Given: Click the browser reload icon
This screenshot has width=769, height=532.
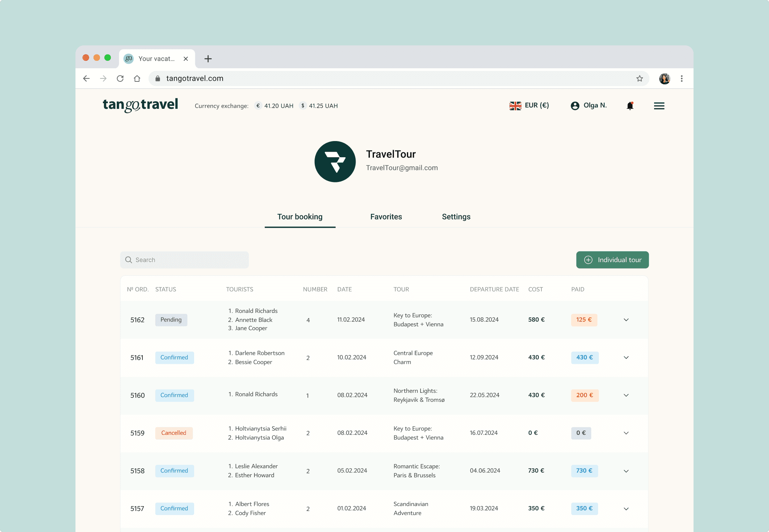Looking at the screenshot, I should (x=120, y=78).
